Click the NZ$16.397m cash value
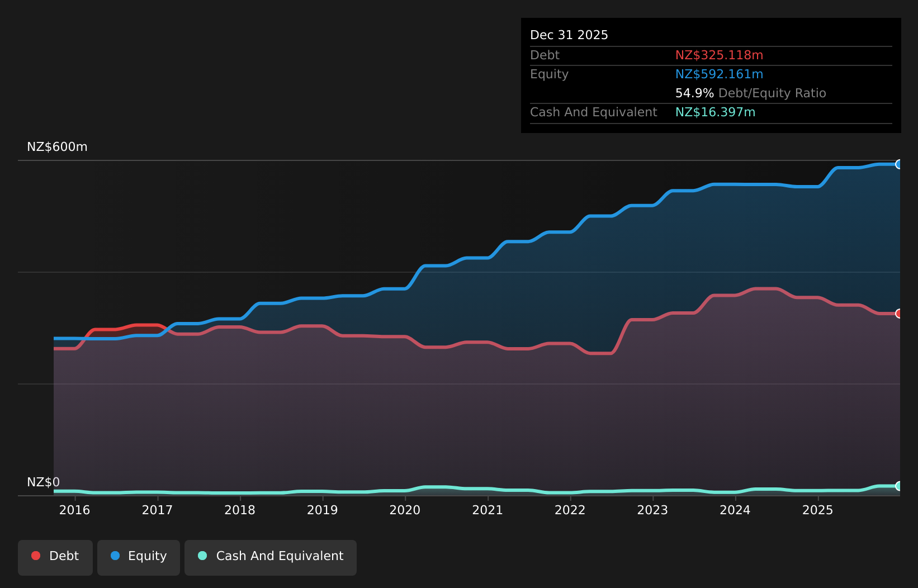918x588 pixels. pos(715,112)
